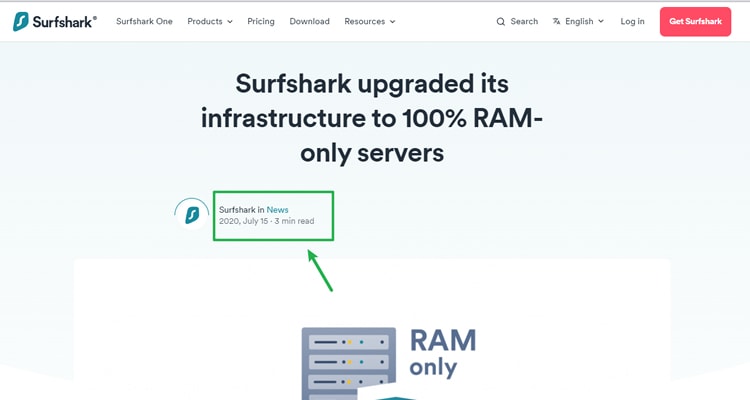750x400 pixels.
Task: Click the Log in link
Action: tap(632, 22)
